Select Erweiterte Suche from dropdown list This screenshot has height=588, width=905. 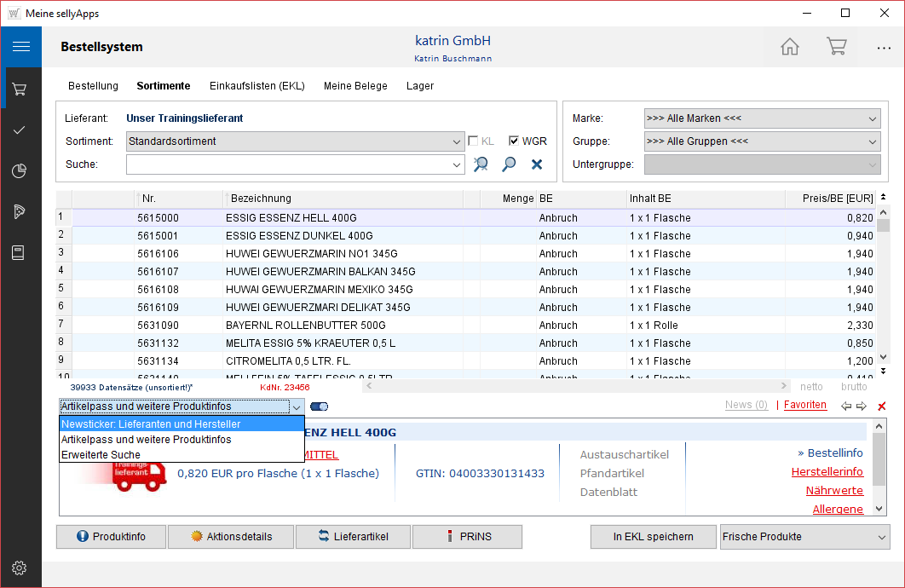[101, 455]
